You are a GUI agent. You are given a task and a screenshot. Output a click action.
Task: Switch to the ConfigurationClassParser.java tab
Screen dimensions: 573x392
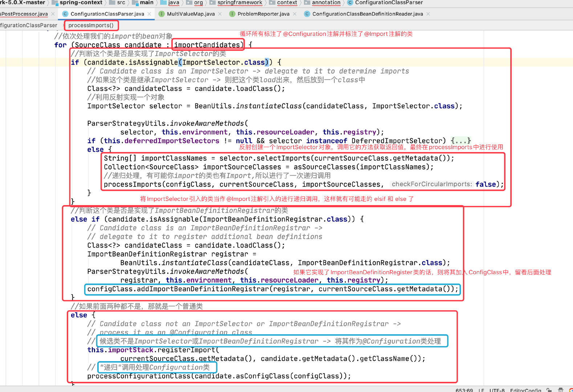(x=107, y=14)
